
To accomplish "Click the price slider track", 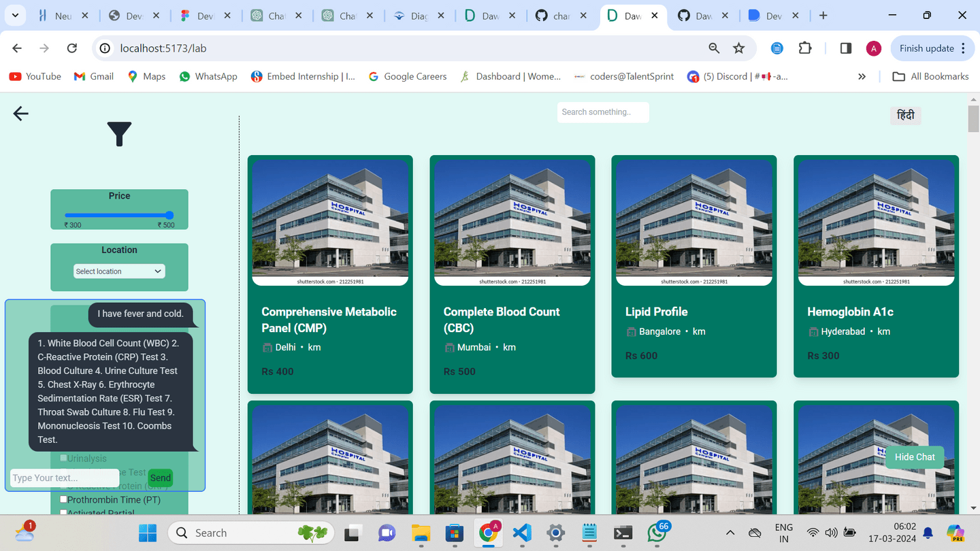I will click(119, 215).
